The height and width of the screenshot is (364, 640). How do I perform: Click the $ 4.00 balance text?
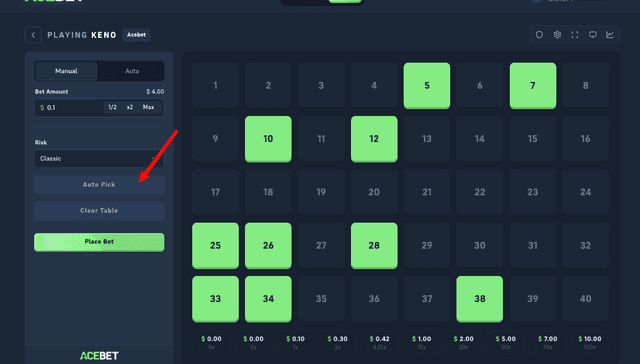[x=155, y=92]
